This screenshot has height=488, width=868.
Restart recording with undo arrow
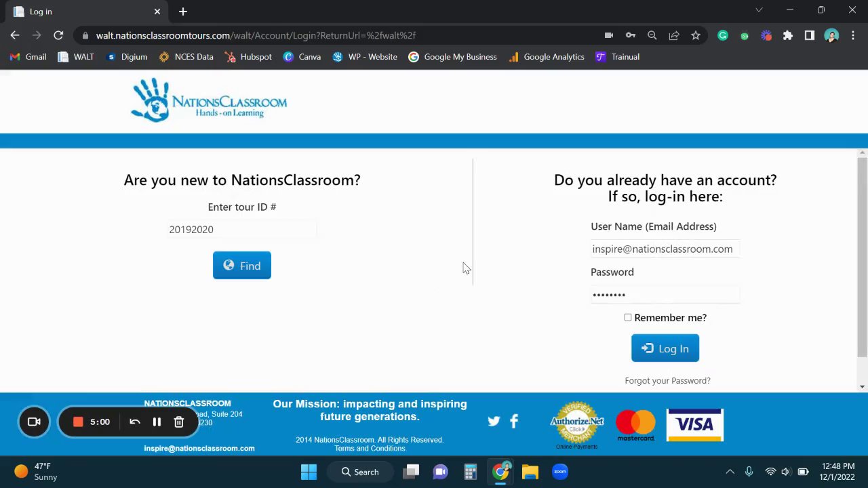135,422
